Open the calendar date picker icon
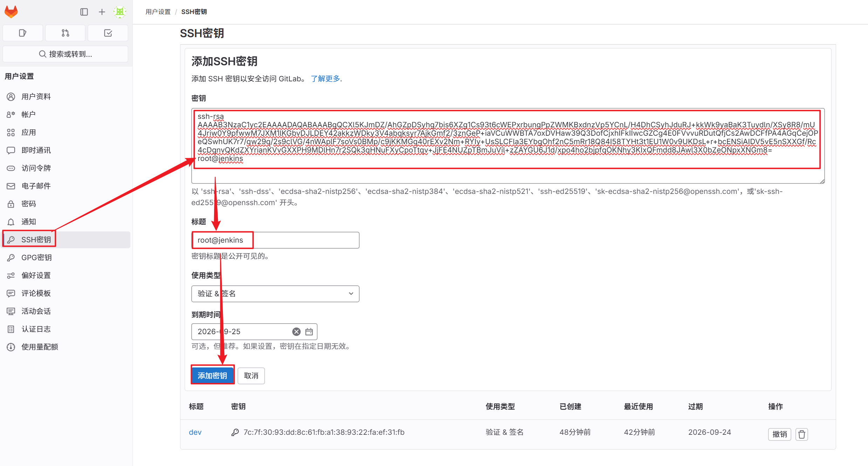The height and width of the screenshot is (466, 868). (x=309, y=332)
